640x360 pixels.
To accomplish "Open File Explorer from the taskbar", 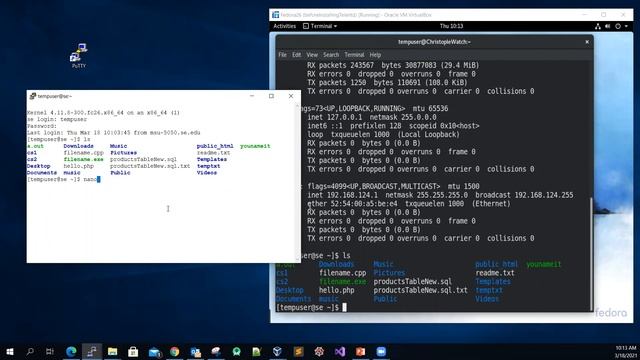I will tap(113, 351).
